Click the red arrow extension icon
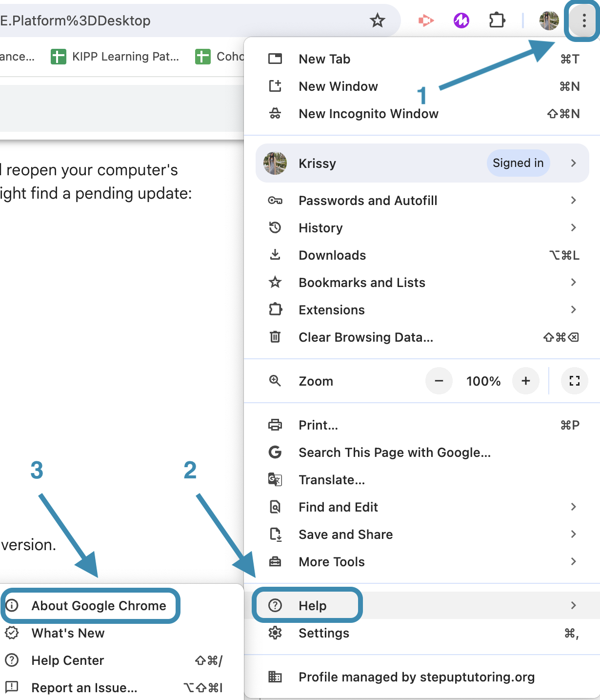 click(x=426, y=21)
